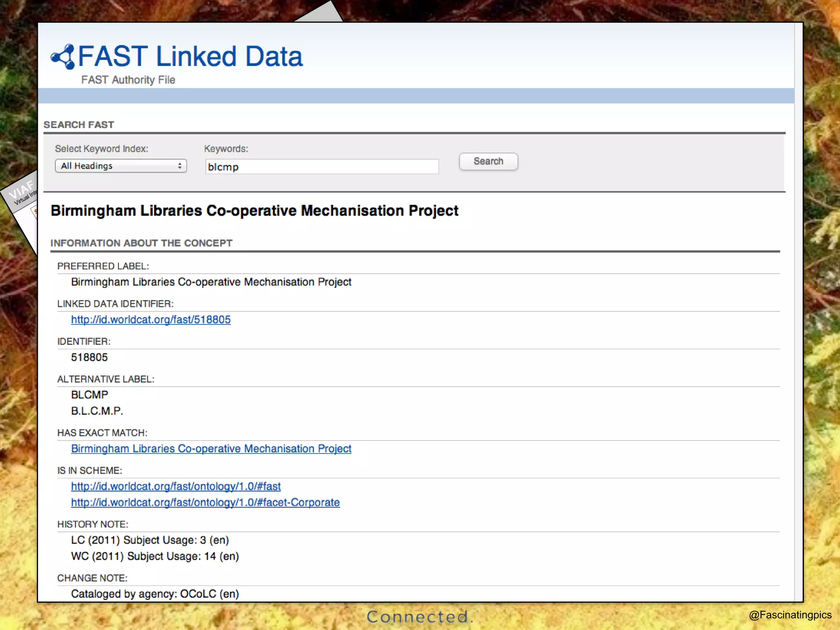The image size is (840, 630).
Task: Click the Birmingham Libraries Co-operative Mechanisation Project heading
Action: point(254,210)
